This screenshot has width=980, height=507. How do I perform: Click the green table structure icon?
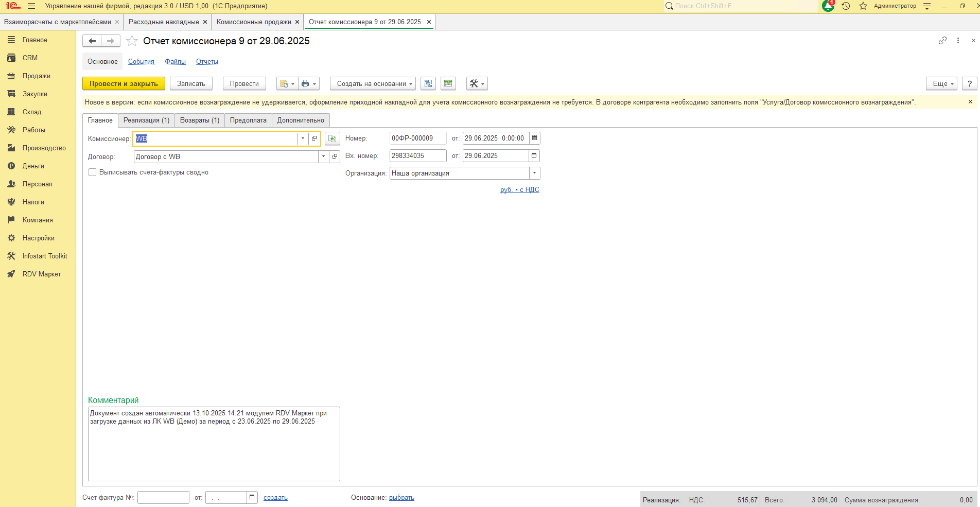click(448, 83)
